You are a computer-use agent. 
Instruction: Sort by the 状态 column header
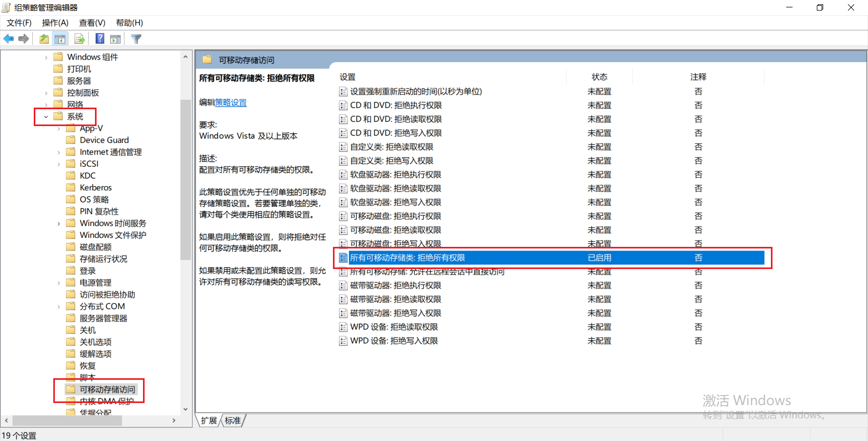click(x=599, y=77)
